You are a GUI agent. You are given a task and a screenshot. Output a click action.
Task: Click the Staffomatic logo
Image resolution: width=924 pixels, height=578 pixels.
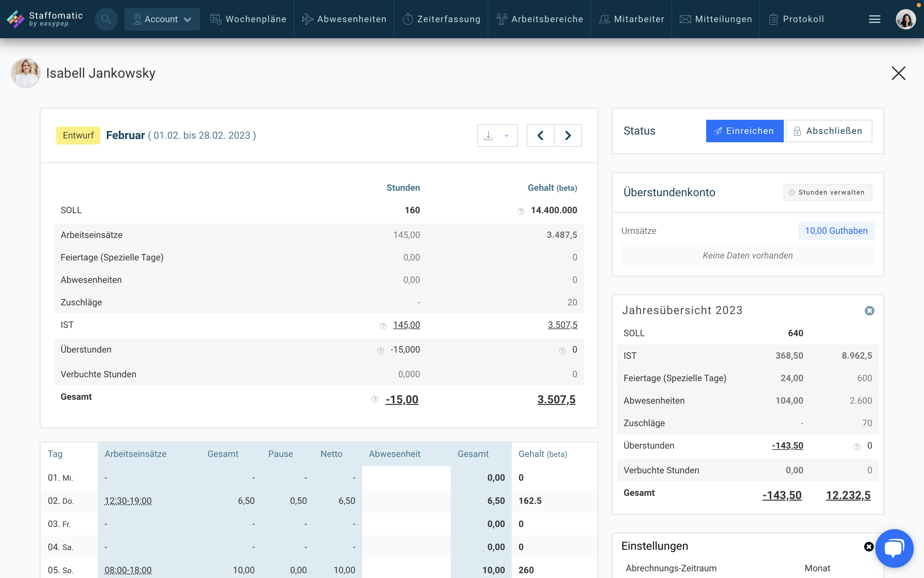coord(45,19)
